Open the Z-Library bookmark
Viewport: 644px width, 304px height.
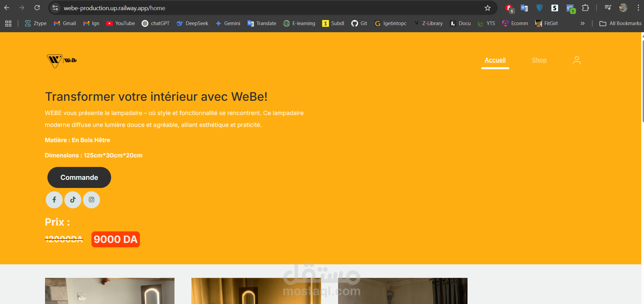click(429, 23)
